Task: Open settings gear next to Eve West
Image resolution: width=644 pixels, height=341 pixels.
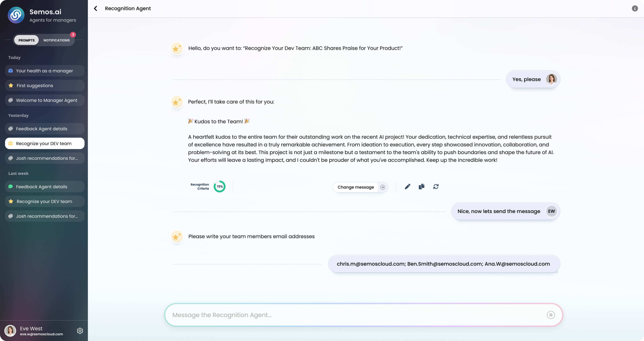Action: point(80,331)
